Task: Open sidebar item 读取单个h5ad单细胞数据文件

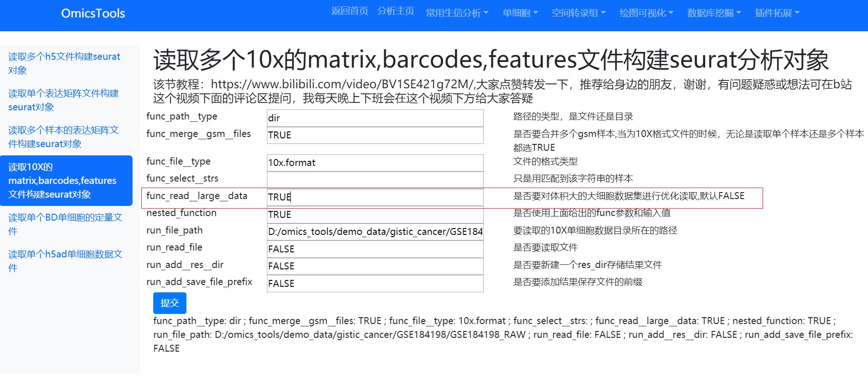Action: [x=66, y=261]
